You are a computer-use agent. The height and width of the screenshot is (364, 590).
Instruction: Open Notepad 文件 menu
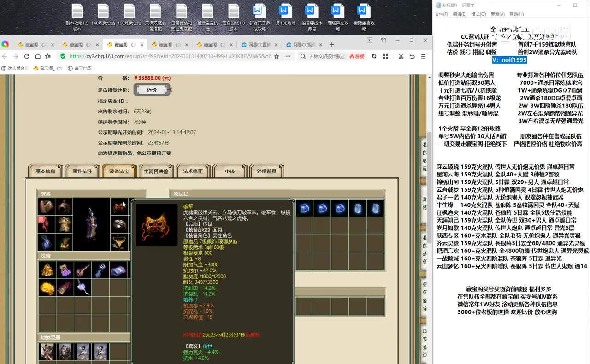[441, 14]
